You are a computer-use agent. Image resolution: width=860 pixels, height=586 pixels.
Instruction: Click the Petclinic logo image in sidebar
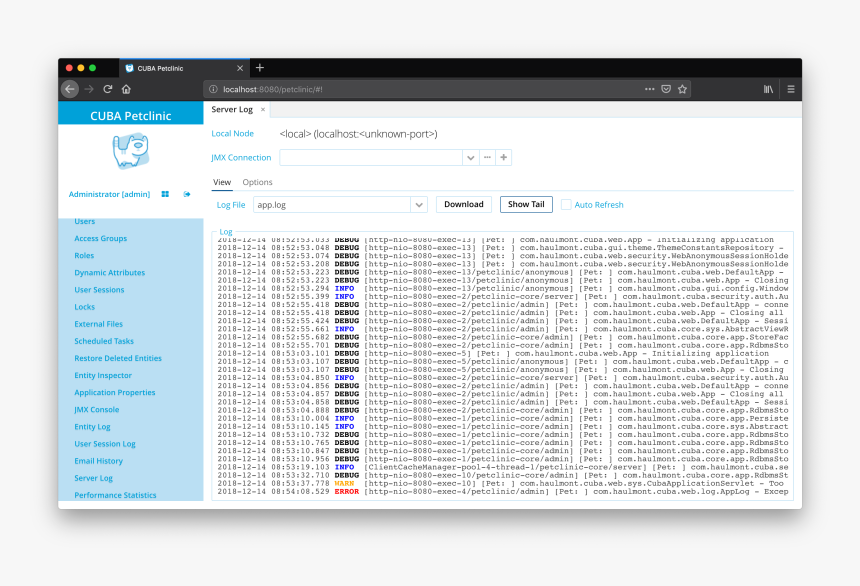[131, 150]
